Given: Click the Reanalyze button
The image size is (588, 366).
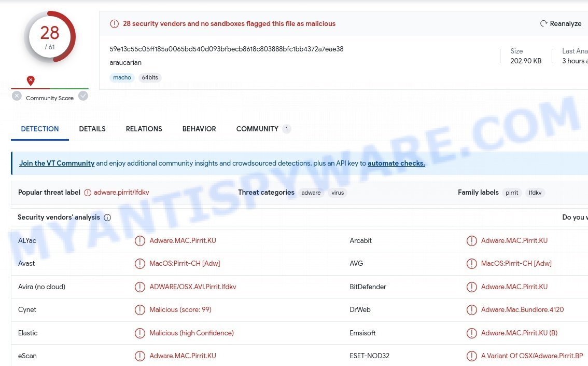Looking at the screenshot, I should (x=561, y=24).
